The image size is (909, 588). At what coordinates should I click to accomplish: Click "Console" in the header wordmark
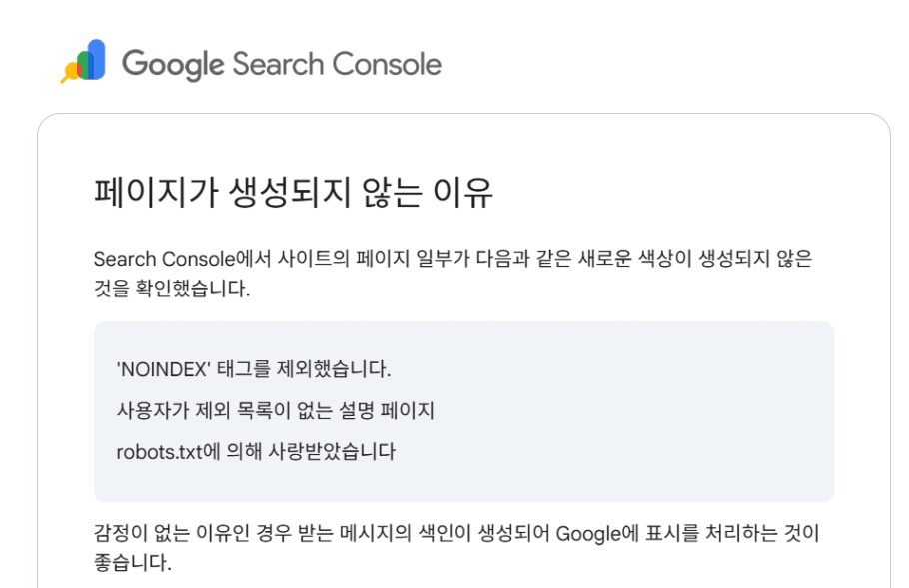[x=386, y=64]
